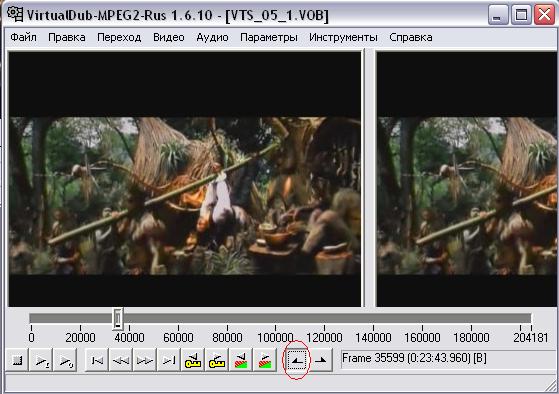Image resolution: width=559 pixels, height=394 pixels.
Task: Step backward one frame
Action: (121, 360)
